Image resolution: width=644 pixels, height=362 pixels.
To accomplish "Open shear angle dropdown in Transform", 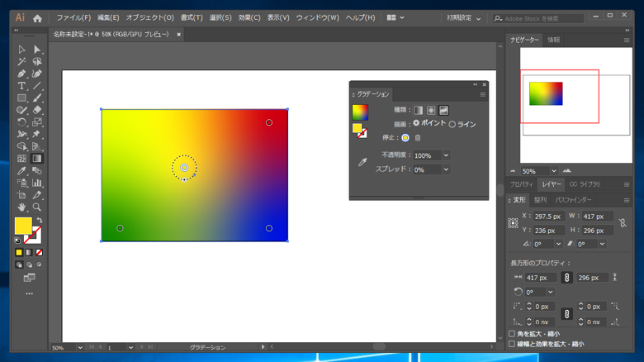I will click(602, 244).
